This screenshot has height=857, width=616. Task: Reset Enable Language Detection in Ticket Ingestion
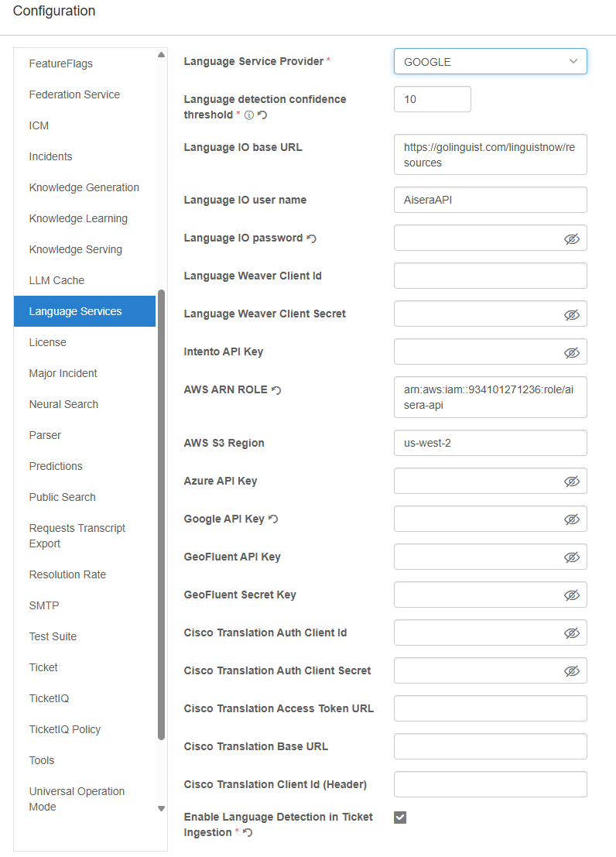(x=248, y=833)
